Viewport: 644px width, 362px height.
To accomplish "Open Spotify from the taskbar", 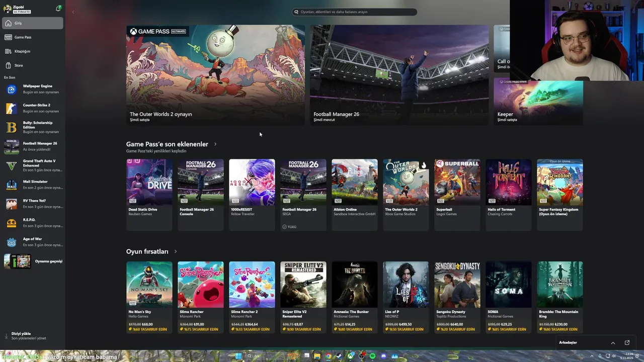I will [372, 356].
